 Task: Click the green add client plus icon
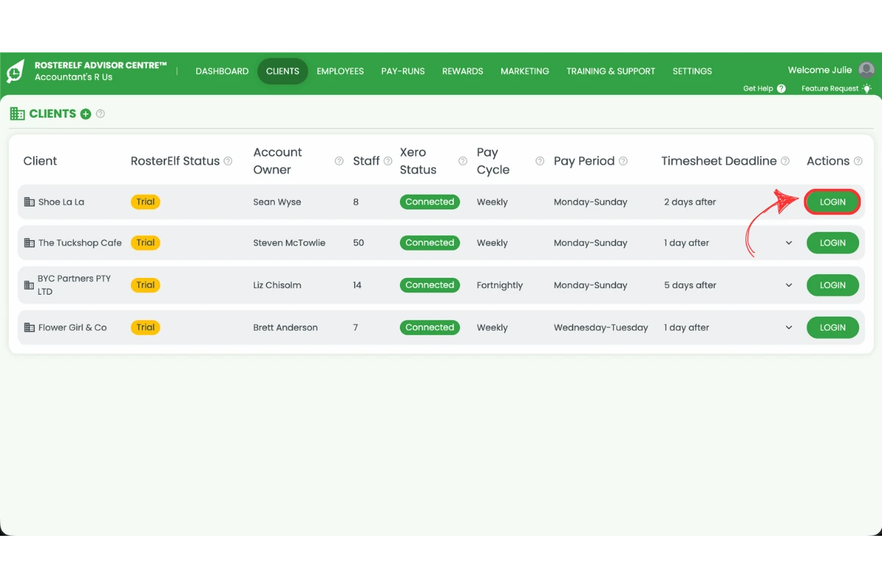click(x=86, y=114)
